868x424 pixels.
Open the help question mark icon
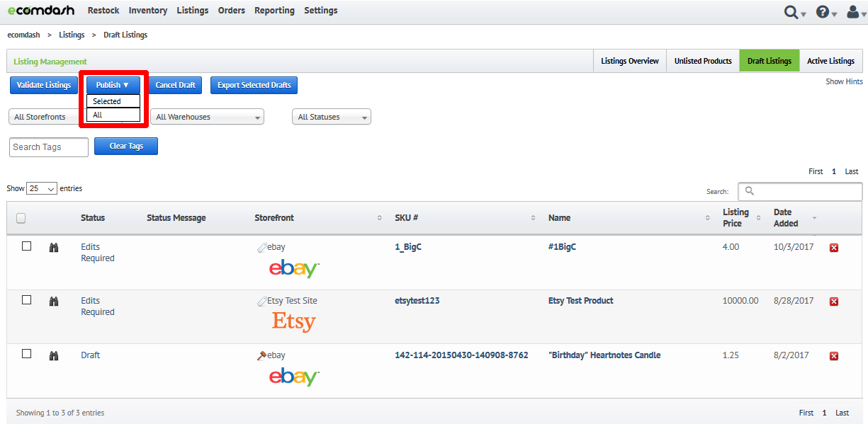[823, 11]
